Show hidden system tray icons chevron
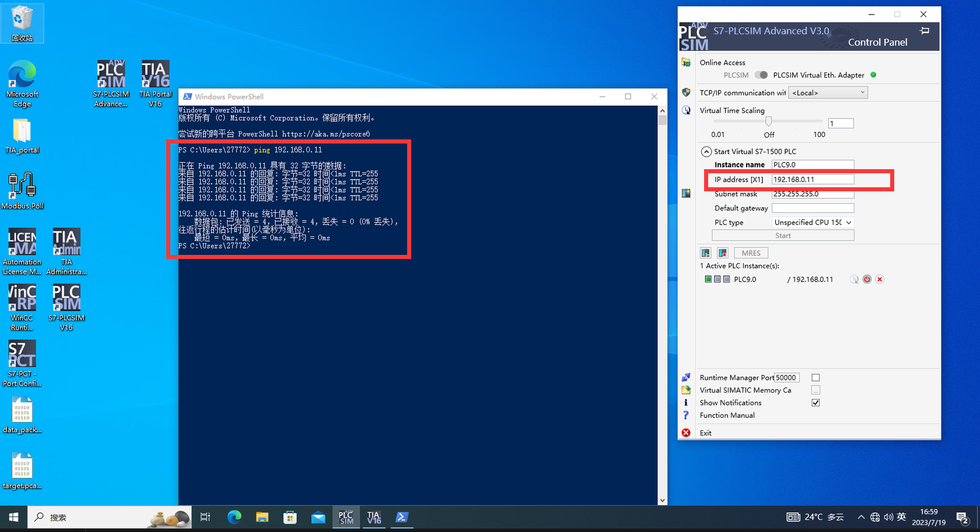 [861, 517]
